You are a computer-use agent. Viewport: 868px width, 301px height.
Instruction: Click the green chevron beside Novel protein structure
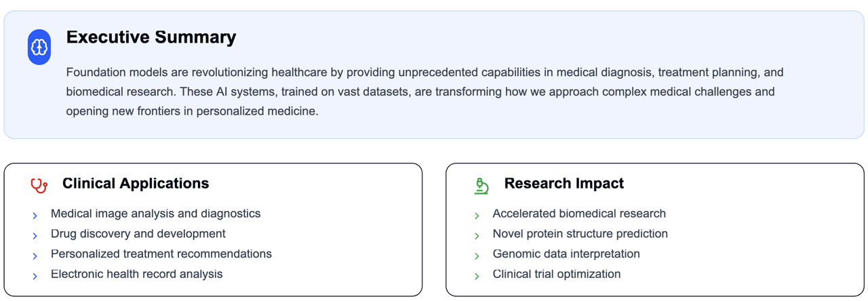477,236
